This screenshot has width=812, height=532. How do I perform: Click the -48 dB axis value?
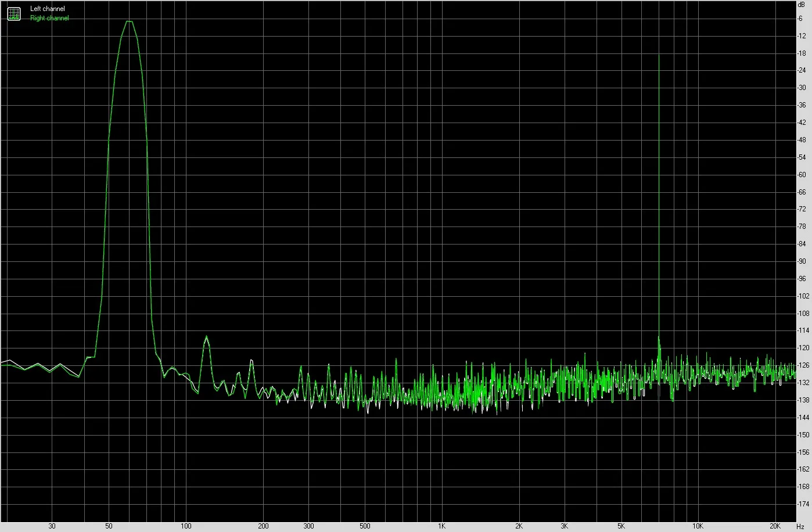click(802, 140)
